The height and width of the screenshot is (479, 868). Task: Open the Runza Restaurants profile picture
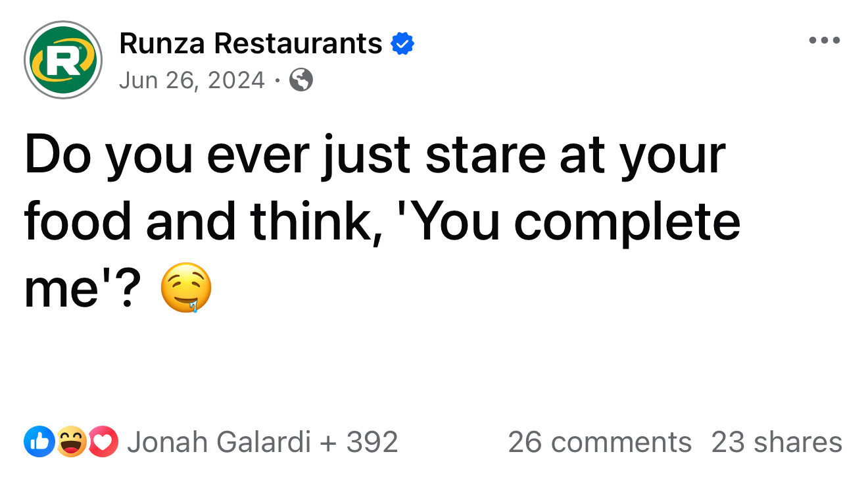click(x=62, y=60)
